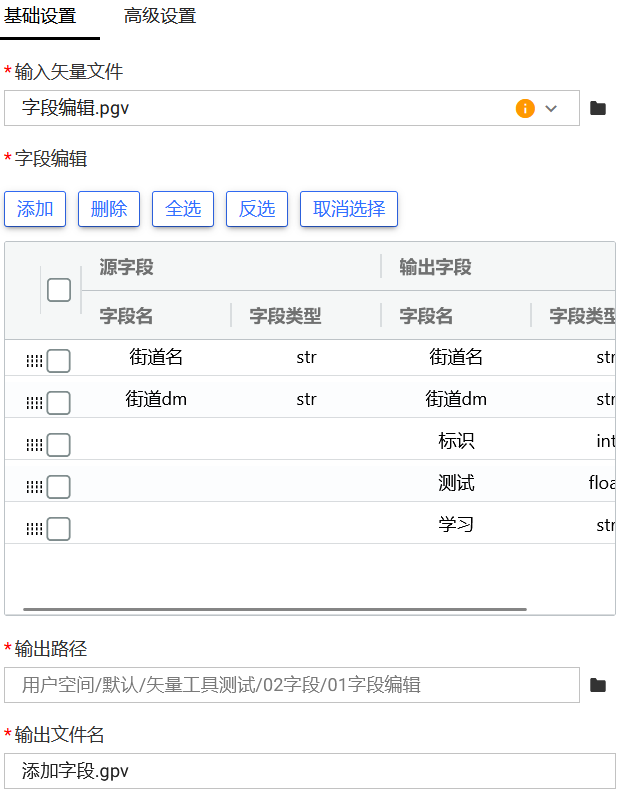Click drag handle of 街道名 row
This screenshot has width=619, height=792.
34,361
